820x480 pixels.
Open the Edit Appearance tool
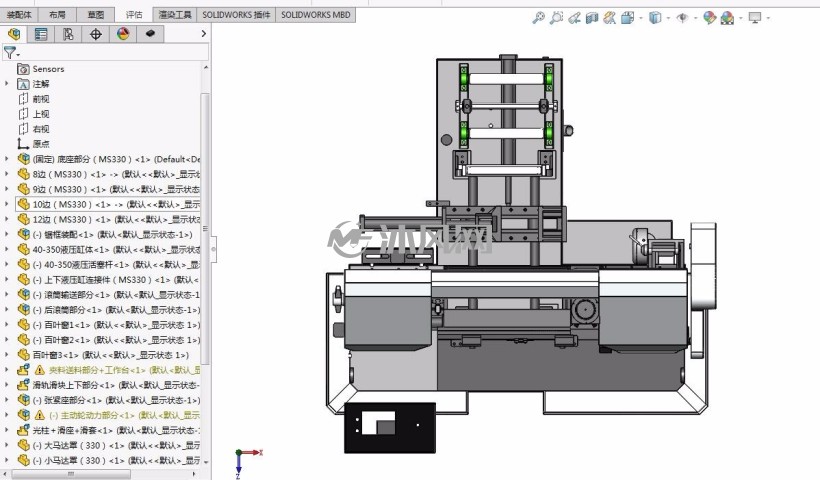tap(709, 18)
